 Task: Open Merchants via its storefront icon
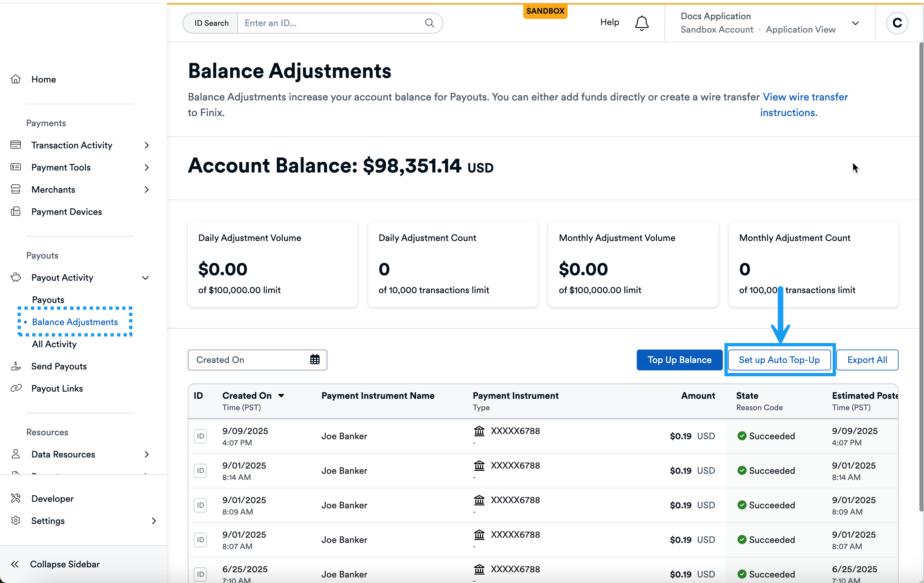16,189
